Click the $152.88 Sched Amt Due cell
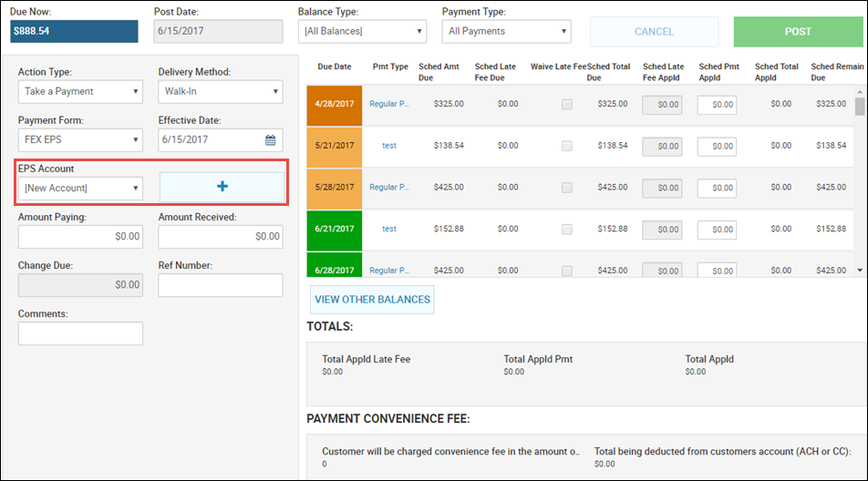This screenshot has width=868, height=481. coord(449,229)
